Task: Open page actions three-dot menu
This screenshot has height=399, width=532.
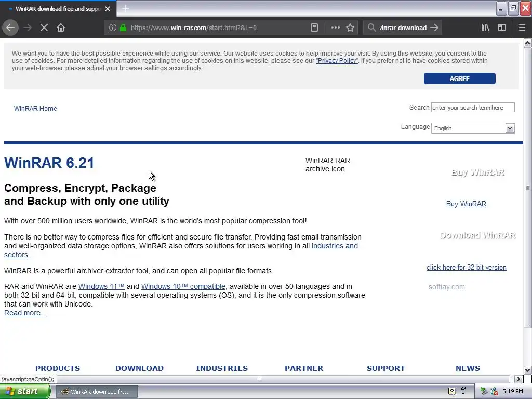Action: tap(335, 28)
